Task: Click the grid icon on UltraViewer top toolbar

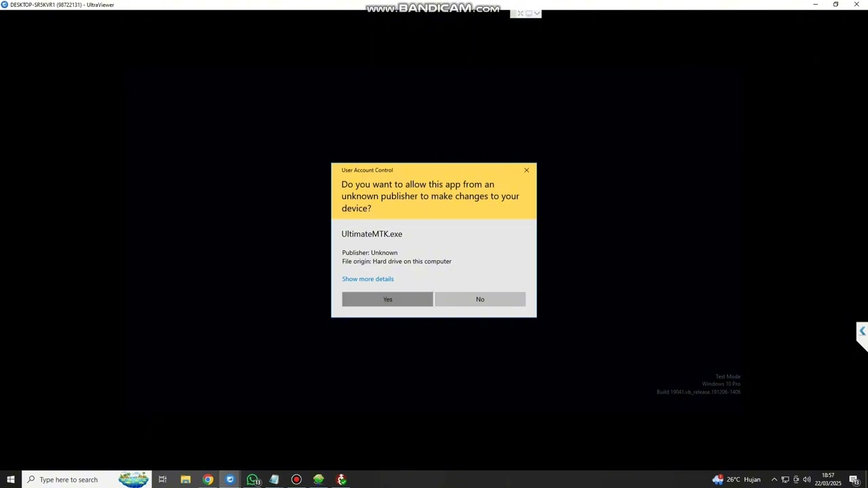Action: point(513,13)
